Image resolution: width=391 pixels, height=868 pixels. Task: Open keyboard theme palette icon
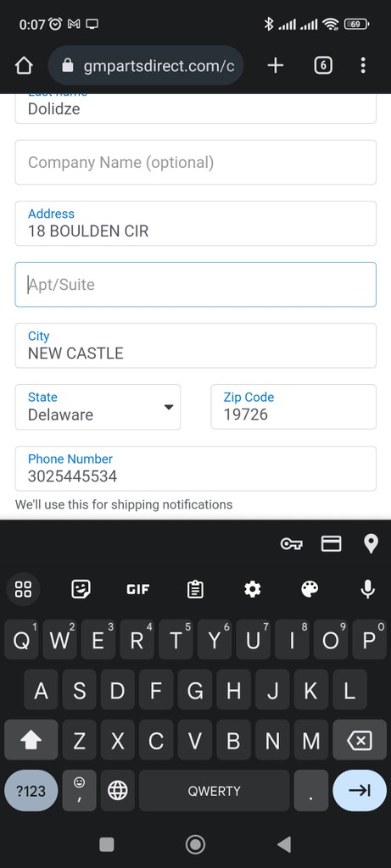pyautogui.click(x=310, y=589)
